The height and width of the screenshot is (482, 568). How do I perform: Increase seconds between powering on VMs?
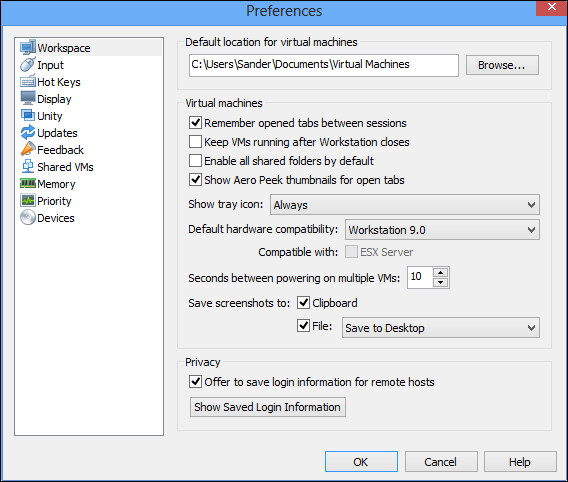440,273
